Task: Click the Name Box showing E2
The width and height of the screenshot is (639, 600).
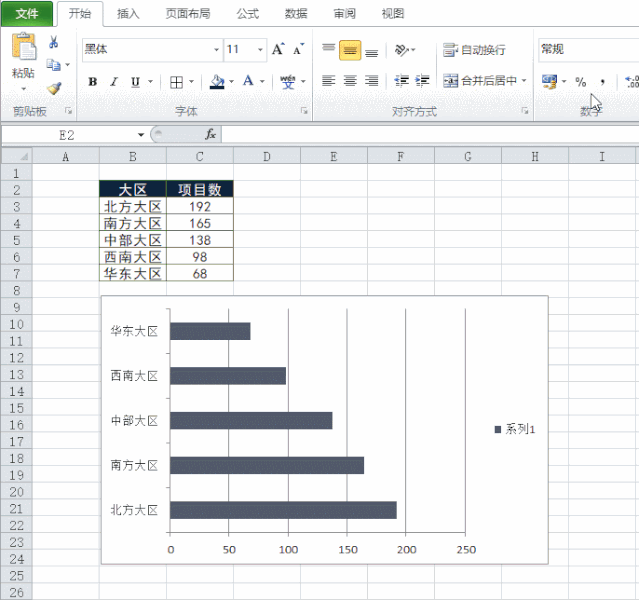Action: coord(67,135)
